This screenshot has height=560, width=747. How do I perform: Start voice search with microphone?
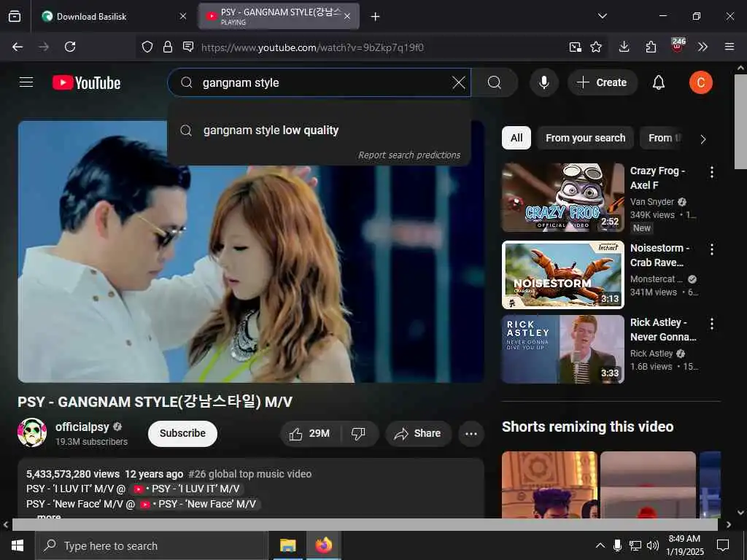click(x=543, y=82)
